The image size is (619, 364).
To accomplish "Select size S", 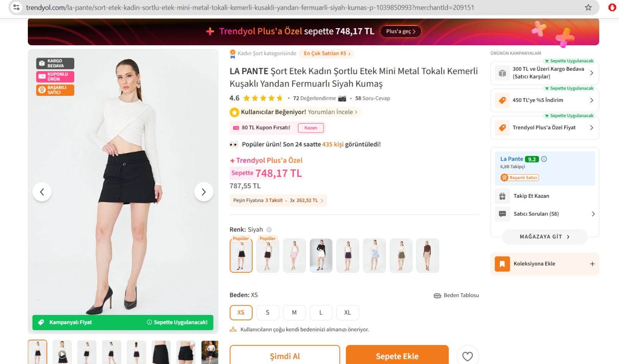I will click(x=268, y=313).
